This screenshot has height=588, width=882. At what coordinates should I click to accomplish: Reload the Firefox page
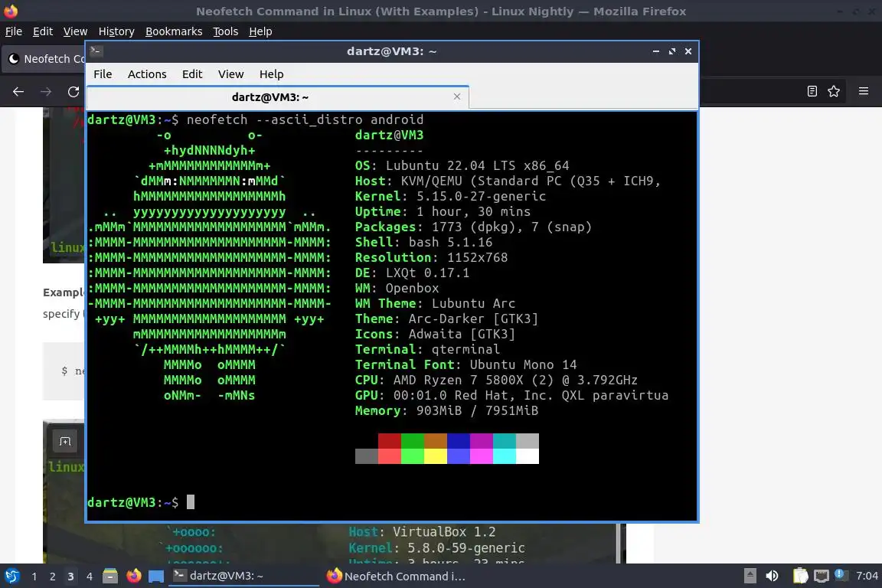(x=73, y=92)
